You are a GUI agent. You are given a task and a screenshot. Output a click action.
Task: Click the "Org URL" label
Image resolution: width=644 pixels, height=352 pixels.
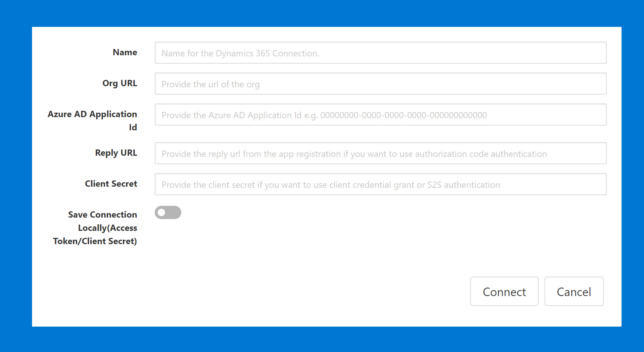pyautogui.click(x=120, y=83)
